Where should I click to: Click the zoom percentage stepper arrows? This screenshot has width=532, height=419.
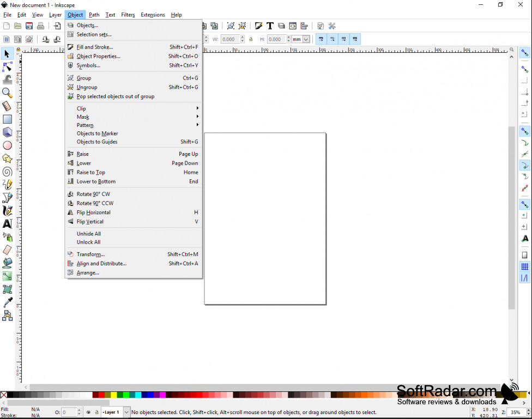point(528,412)
